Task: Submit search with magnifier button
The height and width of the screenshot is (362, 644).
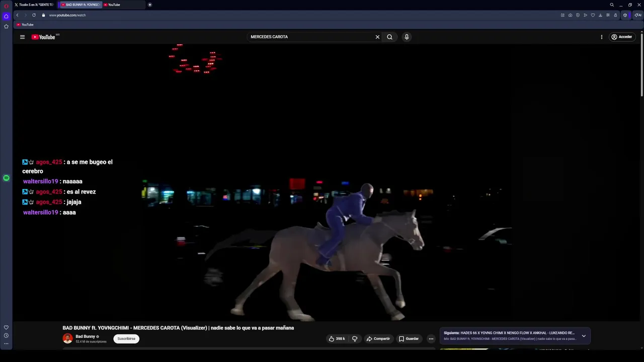Action: (x=389, y=37)
